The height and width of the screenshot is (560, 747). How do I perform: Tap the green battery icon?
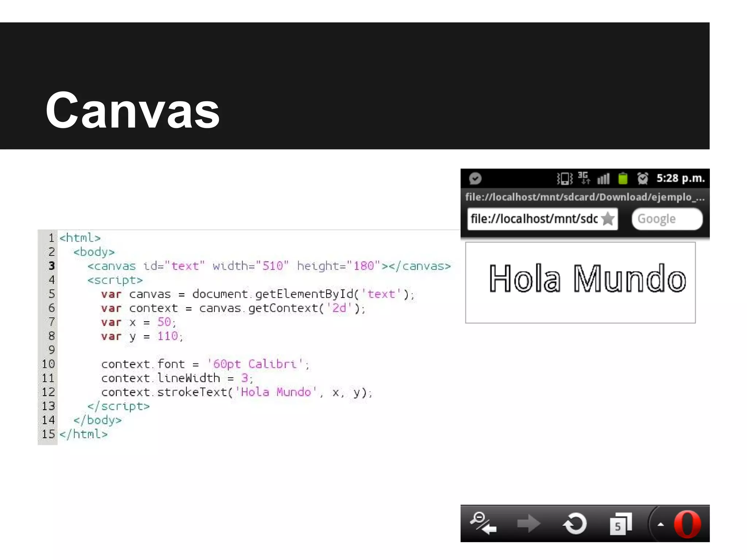[x=623, y=178]
